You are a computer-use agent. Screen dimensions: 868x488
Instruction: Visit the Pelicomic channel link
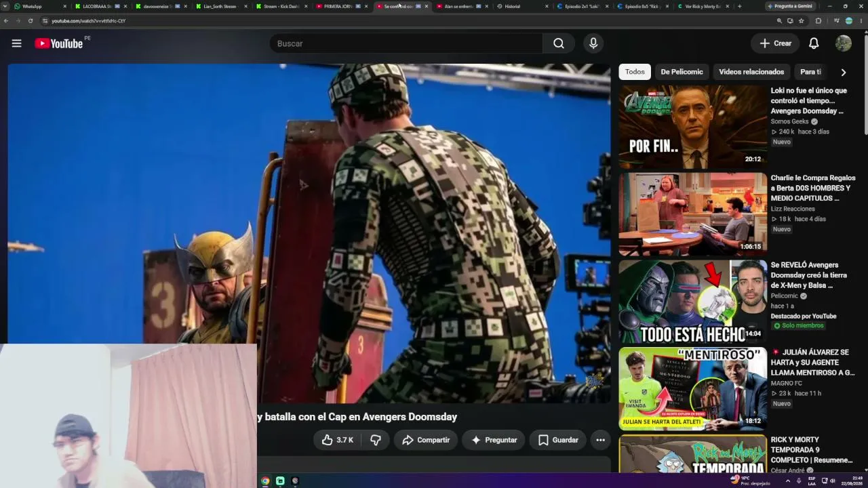[x=785, y=296]
